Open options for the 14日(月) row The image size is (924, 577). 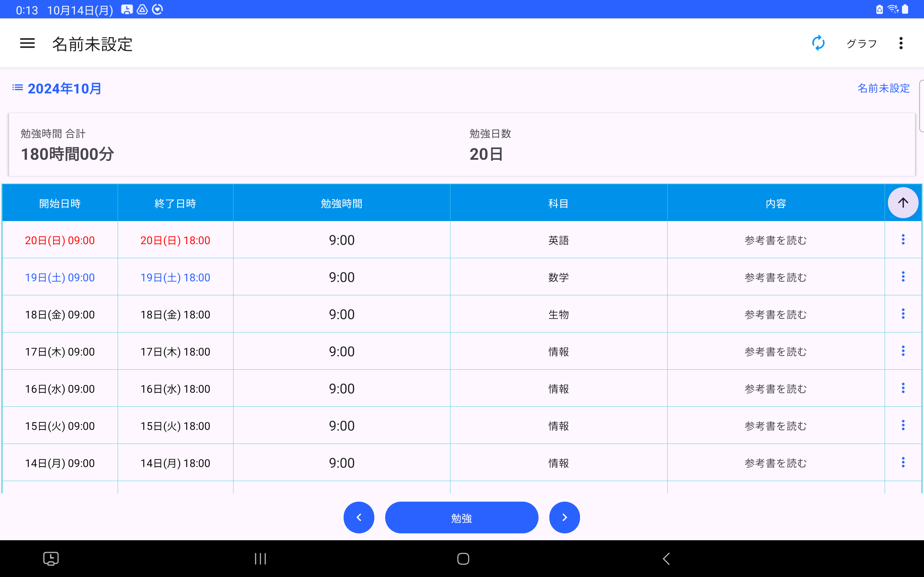[903, 463]
